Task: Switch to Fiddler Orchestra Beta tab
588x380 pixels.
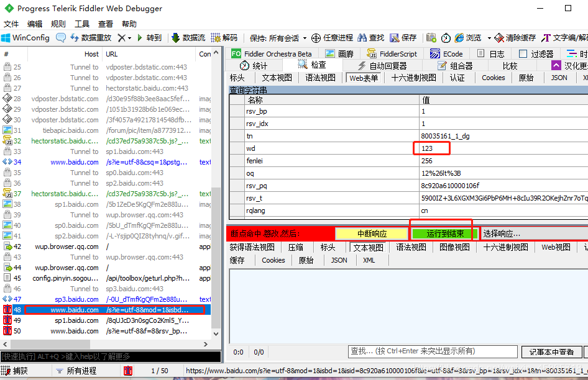Action: [x=272, y=54]
